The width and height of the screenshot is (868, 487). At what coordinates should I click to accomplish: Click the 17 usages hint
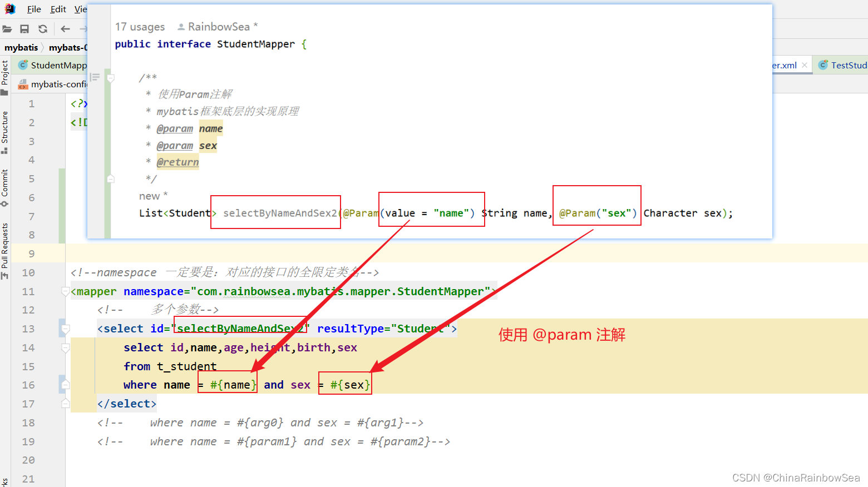point(140,27)
